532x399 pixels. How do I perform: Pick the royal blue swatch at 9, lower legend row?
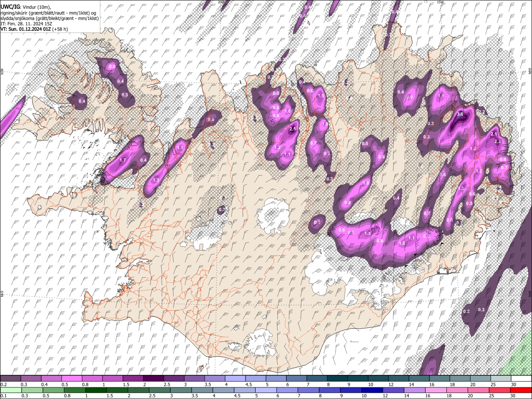pos(351,390)
